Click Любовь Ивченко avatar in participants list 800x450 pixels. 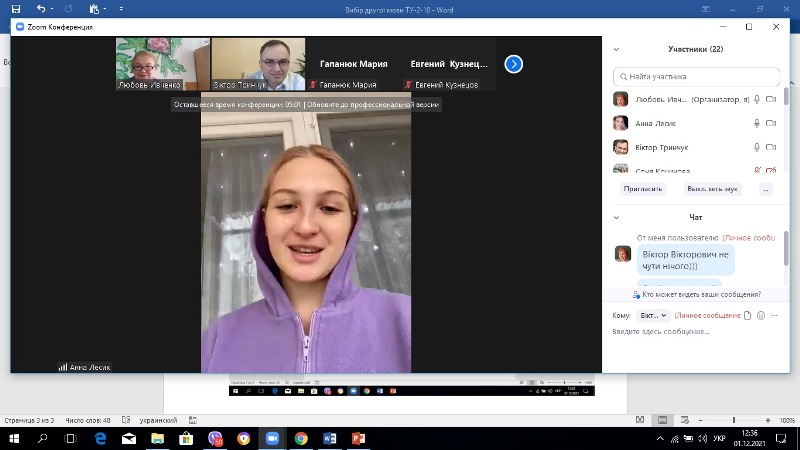coord(620,99)
